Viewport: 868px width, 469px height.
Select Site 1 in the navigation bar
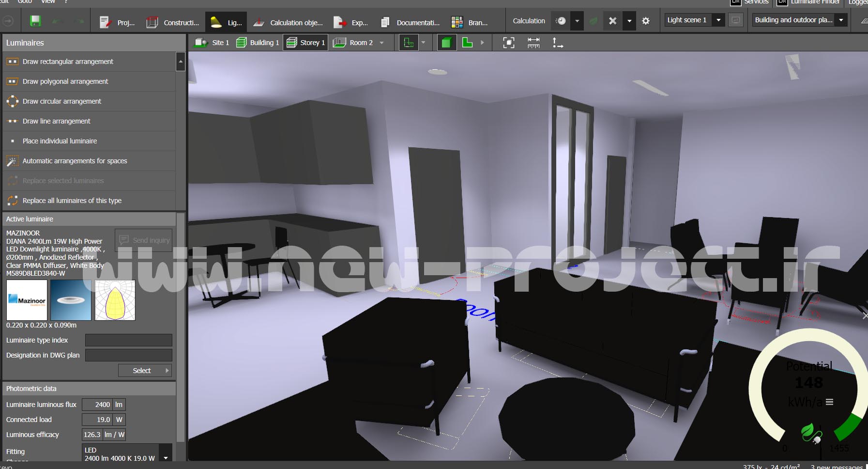(212, 43)
